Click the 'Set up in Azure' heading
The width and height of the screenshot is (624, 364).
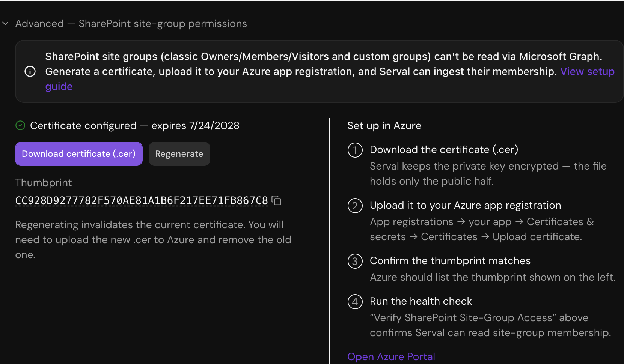[384, 125]
